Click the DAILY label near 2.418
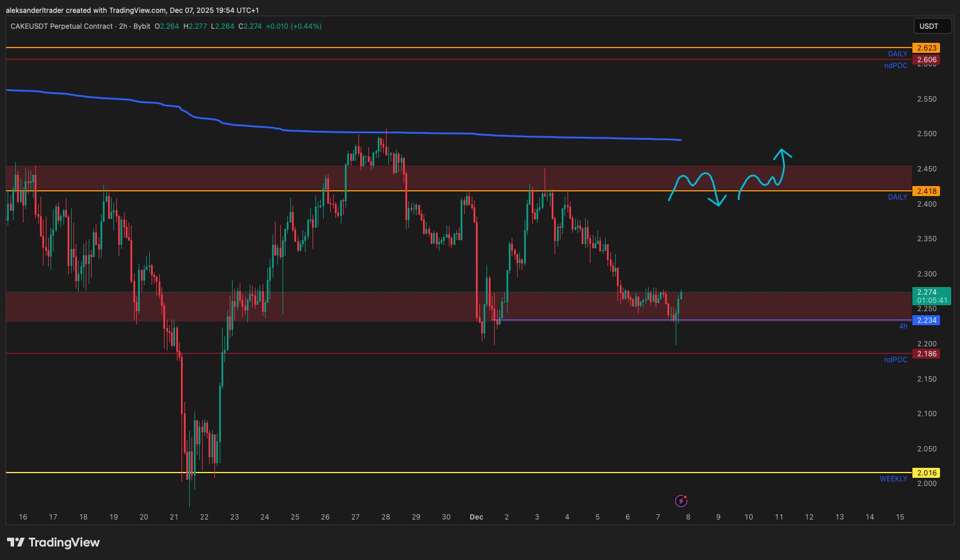960x560 pixels. pyautogui.click(x=897, y=197)
